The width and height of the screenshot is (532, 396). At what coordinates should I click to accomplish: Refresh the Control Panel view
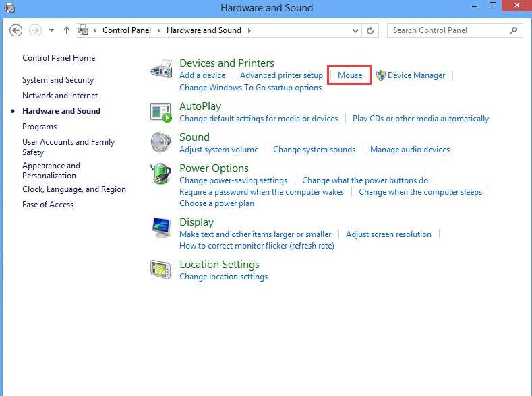[370, 31]
